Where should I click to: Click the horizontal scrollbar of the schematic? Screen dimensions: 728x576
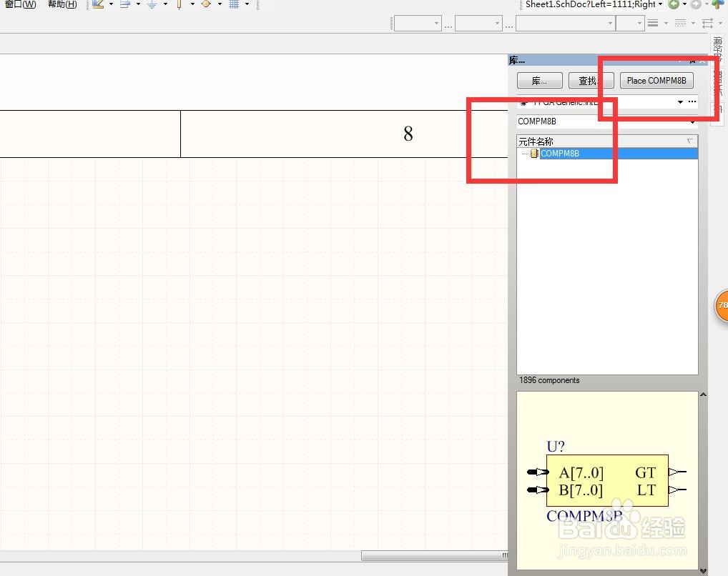point(434,555)
